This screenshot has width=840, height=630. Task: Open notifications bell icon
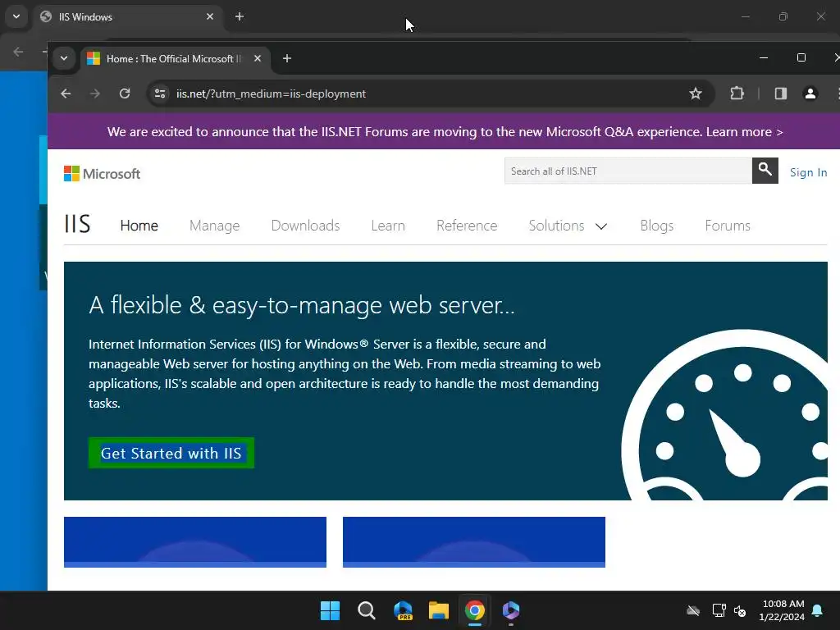tap(818, 610)
